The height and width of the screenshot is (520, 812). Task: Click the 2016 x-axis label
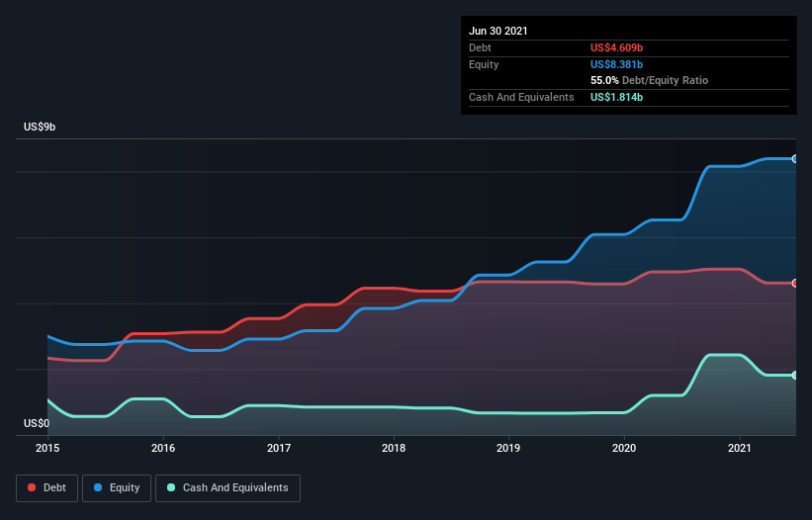click(x=163, y=448)
